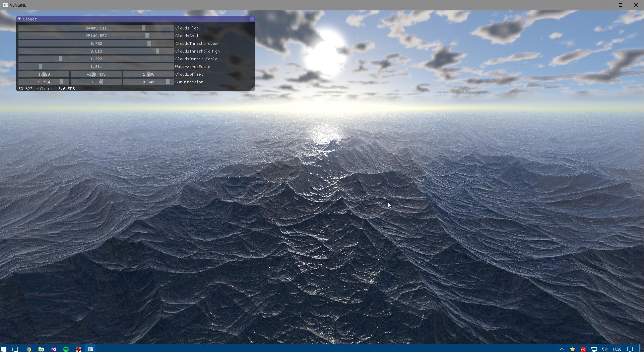Image resolution: width=644 pixels, height=352 pixels.
Task: Close the Clouds panel with round button
Action: [x=252, y=19]
